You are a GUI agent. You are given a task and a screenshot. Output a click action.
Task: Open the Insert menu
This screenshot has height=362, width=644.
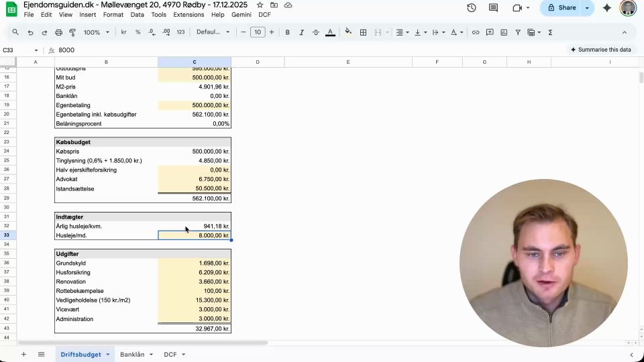(x=87, y=15)
